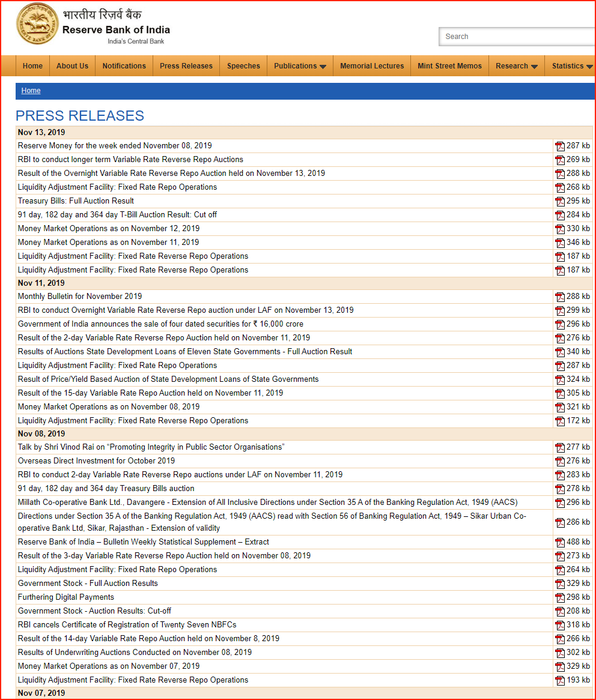Open PDF for Government Stock Cut-off results
Viewport: 596px width, 700px height.
coord(560,612)
